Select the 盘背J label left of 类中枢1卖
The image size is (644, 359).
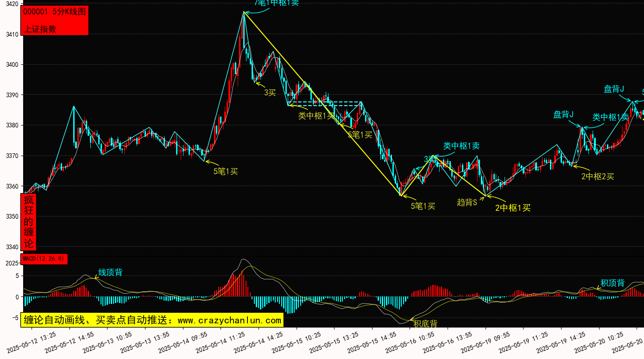pos(563,114)
